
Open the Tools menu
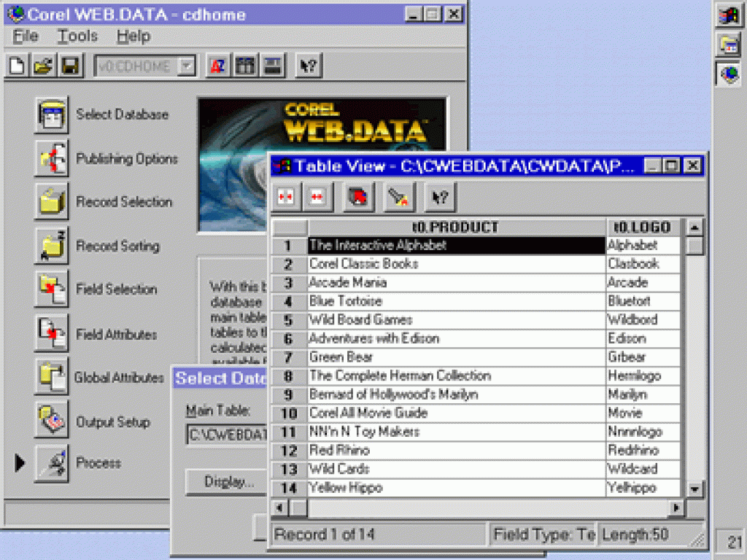point(77,36)
